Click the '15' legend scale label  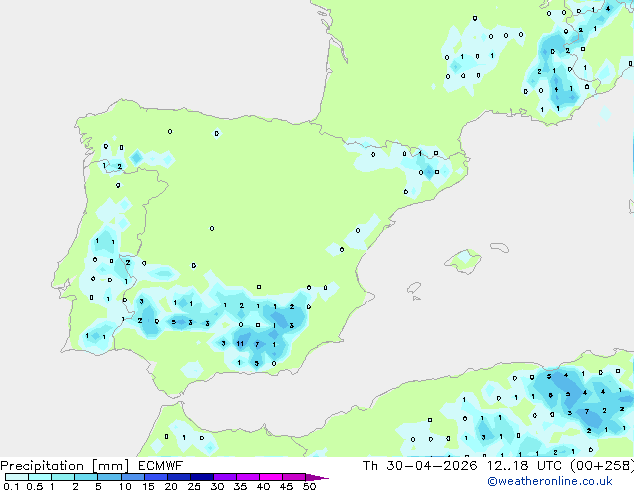click(x=148, y=486)
